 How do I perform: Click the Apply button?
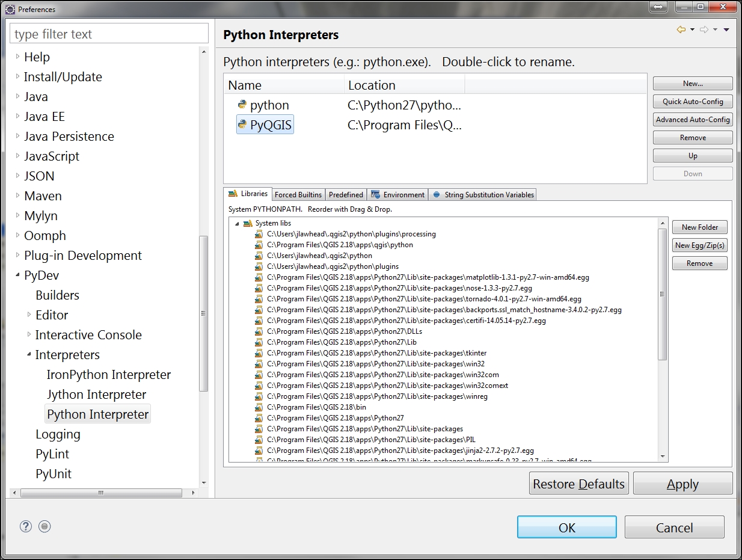coord(683,484)
